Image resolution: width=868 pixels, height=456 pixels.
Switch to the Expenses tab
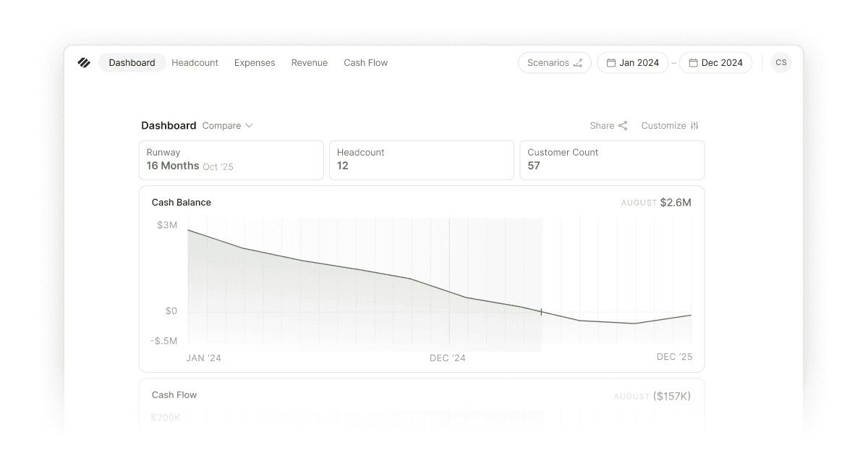pos(255,63)
